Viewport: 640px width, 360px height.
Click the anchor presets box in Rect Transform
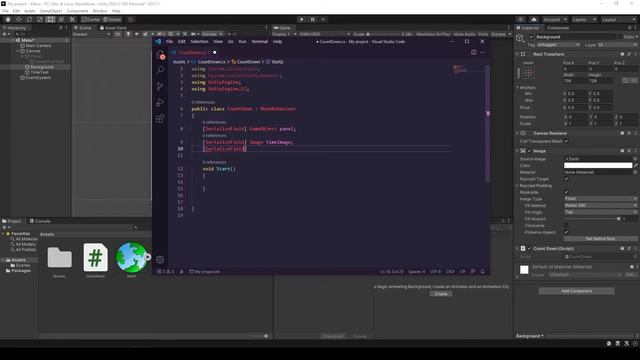pyautogui.click(x=528, y=73)
